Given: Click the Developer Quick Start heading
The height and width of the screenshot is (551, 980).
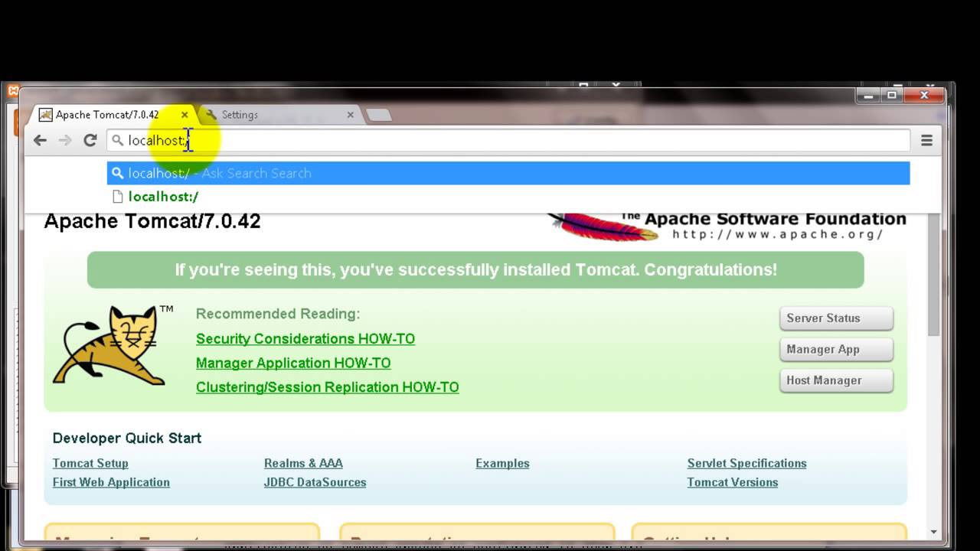Looking at the screenshot, I should point(127,439).
